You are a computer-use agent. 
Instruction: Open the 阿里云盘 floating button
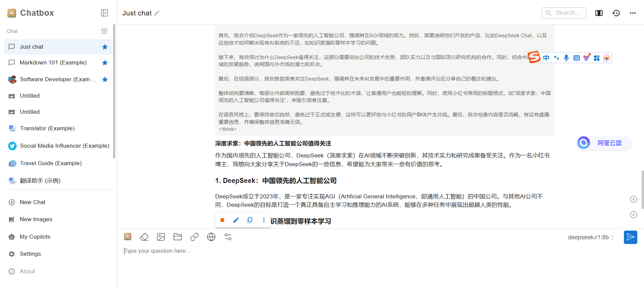604,143
